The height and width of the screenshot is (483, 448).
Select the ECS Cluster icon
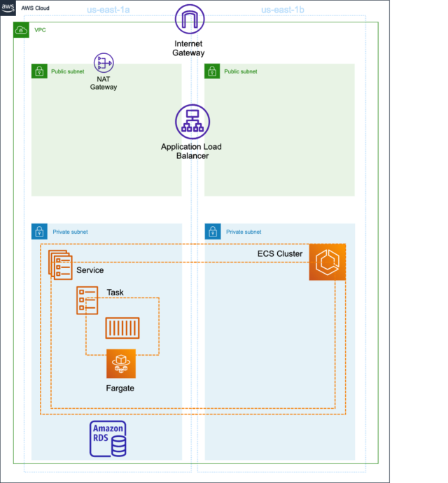[327, 262]
